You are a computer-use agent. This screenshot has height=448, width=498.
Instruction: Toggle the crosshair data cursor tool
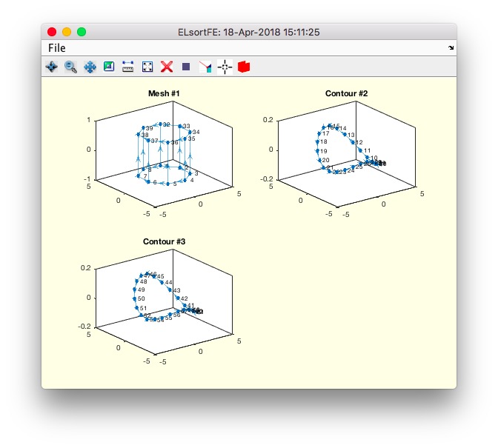pos(225,67)
